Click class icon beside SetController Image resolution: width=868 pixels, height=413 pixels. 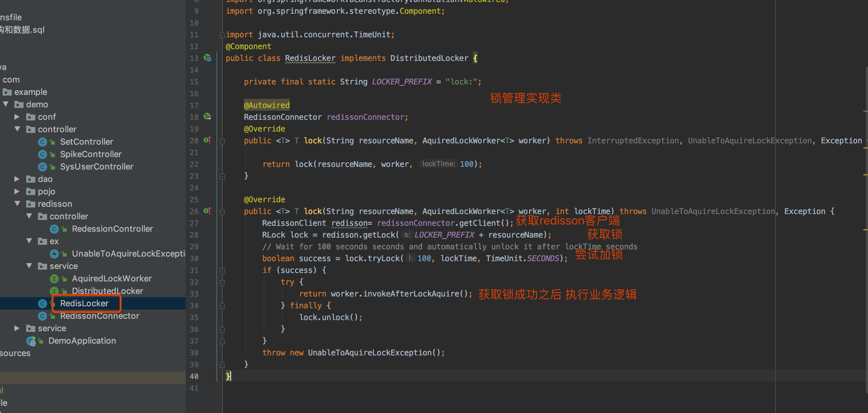coord(42,142)
